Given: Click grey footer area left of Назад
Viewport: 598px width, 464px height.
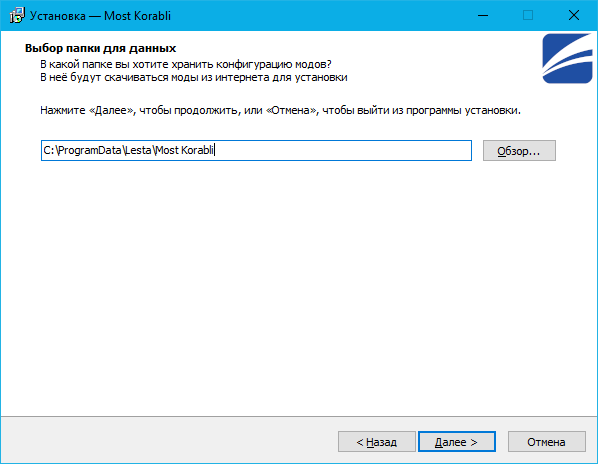Looking at the screenshot, I should [x=168, y=442].
